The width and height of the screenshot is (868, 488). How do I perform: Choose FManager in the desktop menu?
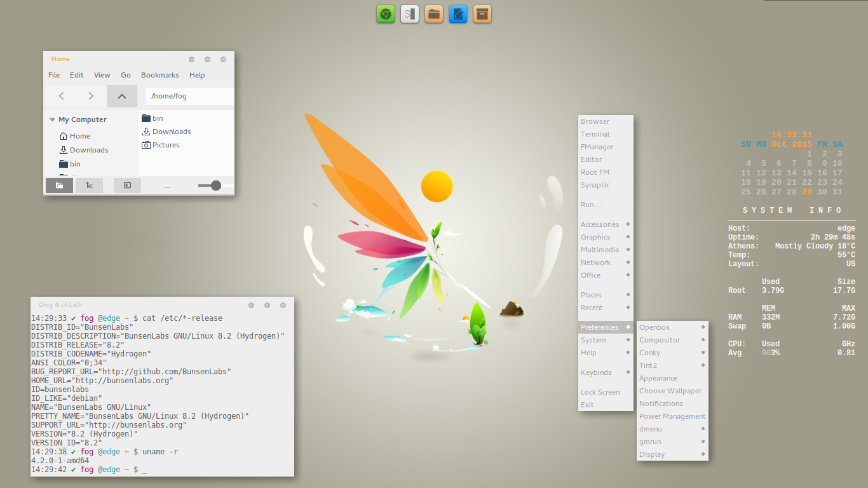point(606,147)
